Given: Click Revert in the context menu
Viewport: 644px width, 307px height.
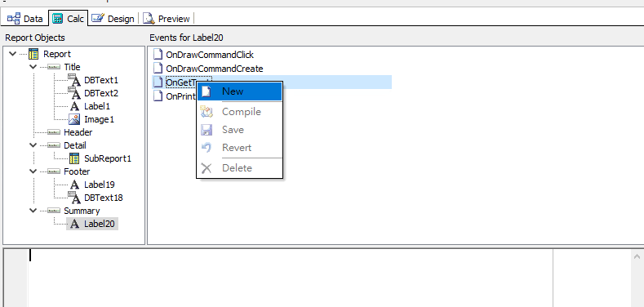Looking at the screenshot, I should click(239, 148).
